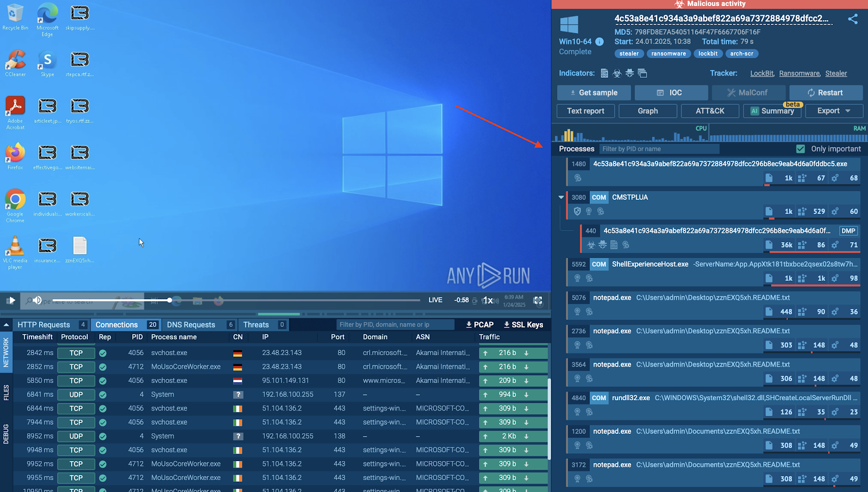Open DMP badge on process 440

(848, 231)
